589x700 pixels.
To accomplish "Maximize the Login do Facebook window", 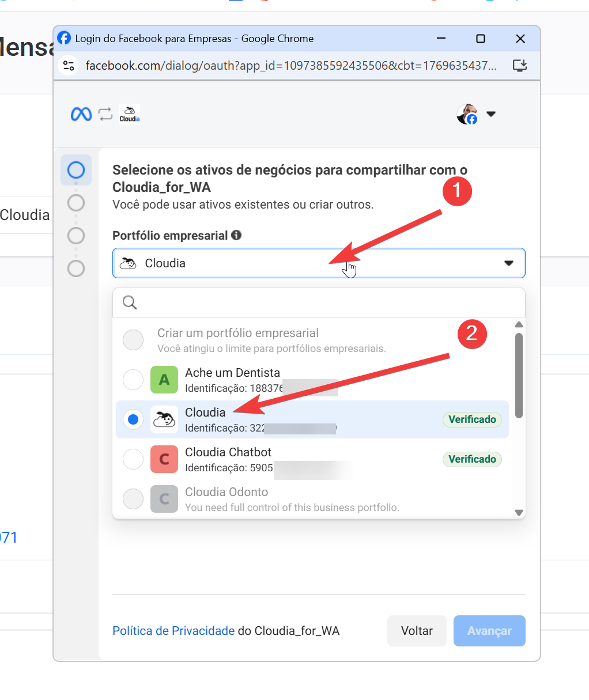I will click(481, 39).
